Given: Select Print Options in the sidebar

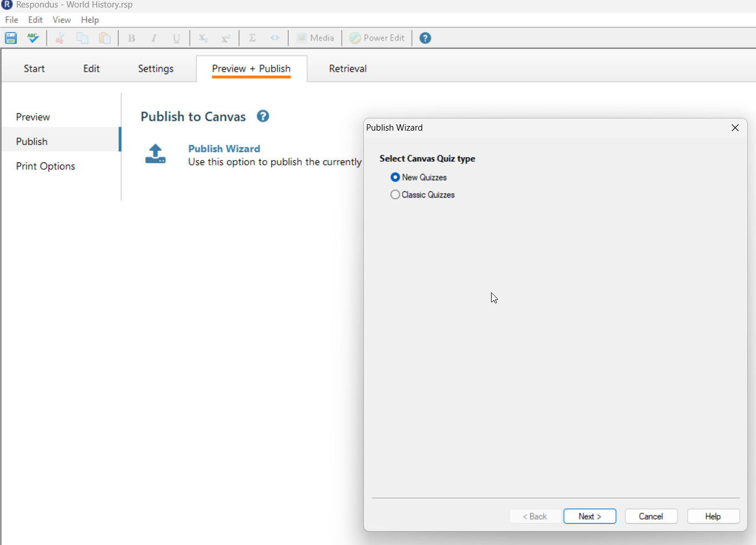Looking at the screenshot, I should [x=45, y=166].
